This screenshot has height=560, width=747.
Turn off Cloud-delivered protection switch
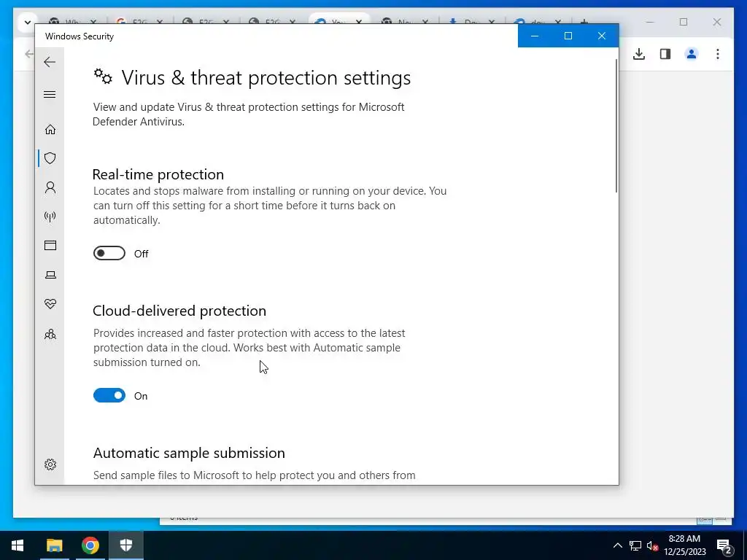click(x=109, y=395)
